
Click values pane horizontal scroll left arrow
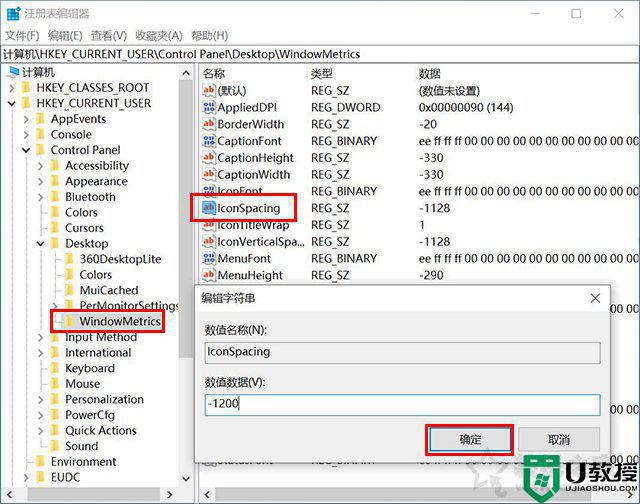207,495
